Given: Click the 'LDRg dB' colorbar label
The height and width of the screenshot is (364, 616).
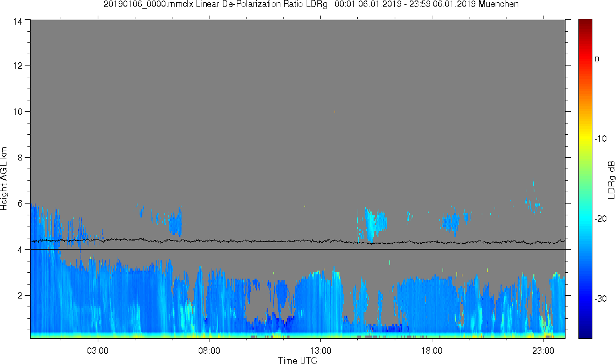Looking at the screenshot, I should click(611, 179).
